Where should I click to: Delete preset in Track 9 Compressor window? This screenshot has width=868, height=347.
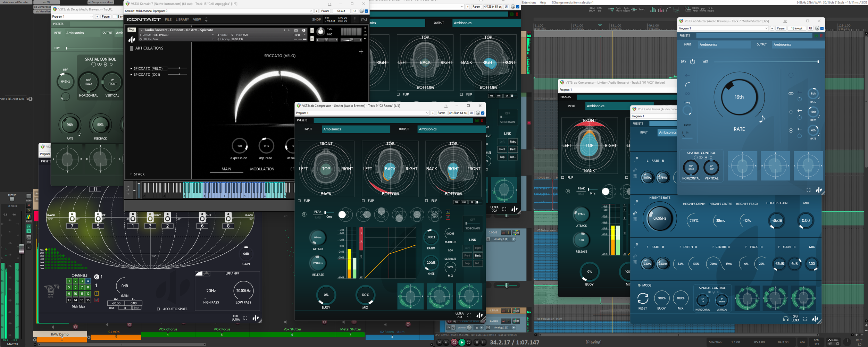pyautogui.click(x=482, y=120)
